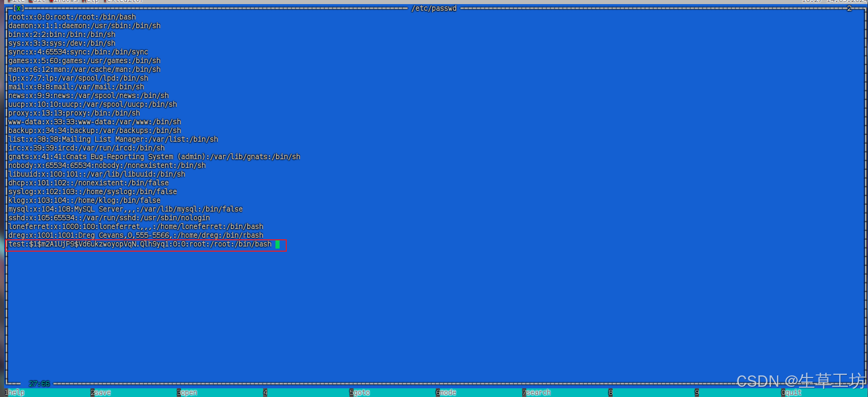The width and height of the screenshot is (868, 397).
Task: Close the editor window with the [x] box
Action: point(19,8)
